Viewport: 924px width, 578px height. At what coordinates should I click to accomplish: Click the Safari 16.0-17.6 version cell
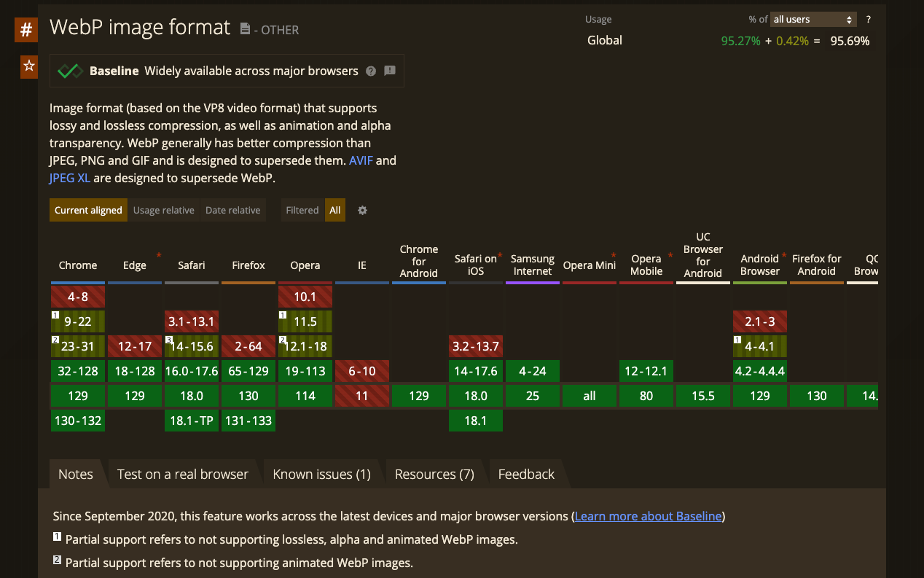[192, 371]
